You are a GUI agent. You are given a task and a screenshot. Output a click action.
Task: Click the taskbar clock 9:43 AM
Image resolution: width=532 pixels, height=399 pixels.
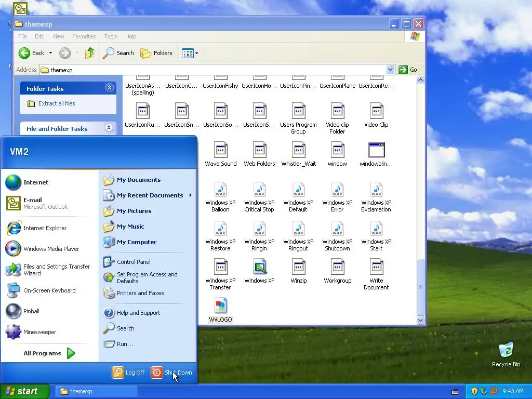coord(513,391)
